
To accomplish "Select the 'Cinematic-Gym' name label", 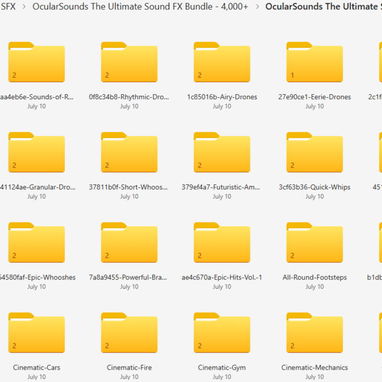I will pyautogui.click(x=222, y=368).
